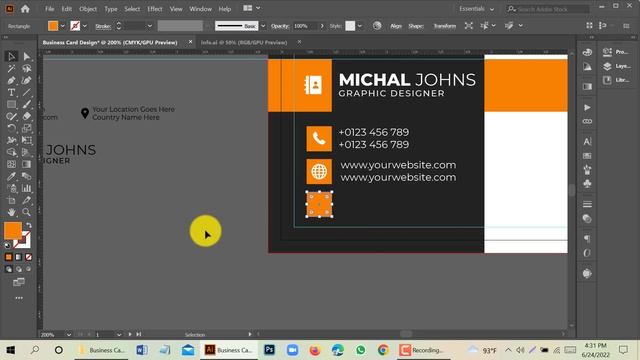Click the Shape options link
Viewport: 640px width, 360px height.
coord(416,26)
